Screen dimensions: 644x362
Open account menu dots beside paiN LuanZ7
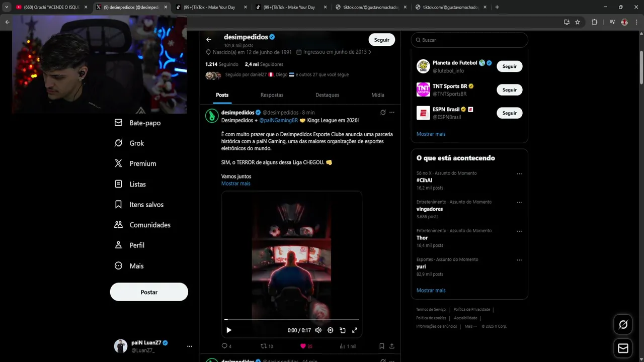pyautogui.click(x=189, y=346)
